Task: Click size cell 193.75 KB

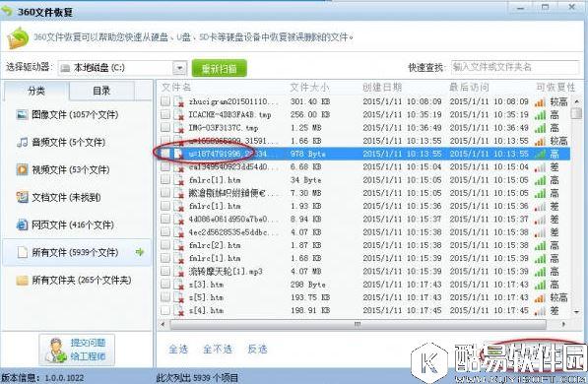Action: point(310,297)
